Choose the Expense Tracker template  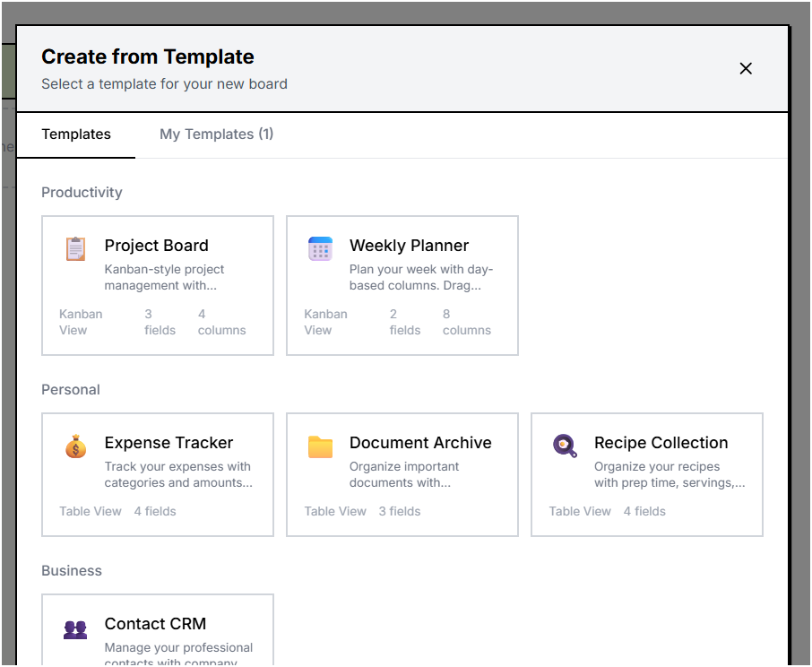coord(157,474)
